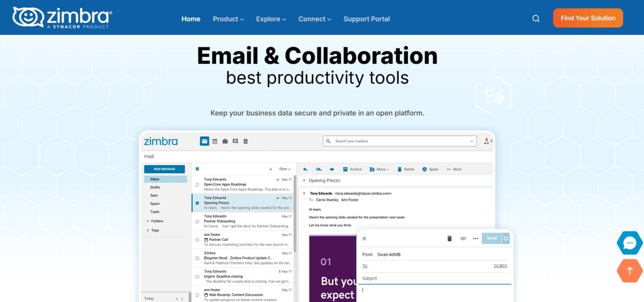Expand the Product menu in header
The height and width of the screenshot is (302, 644).
click(x=228, y=19)
